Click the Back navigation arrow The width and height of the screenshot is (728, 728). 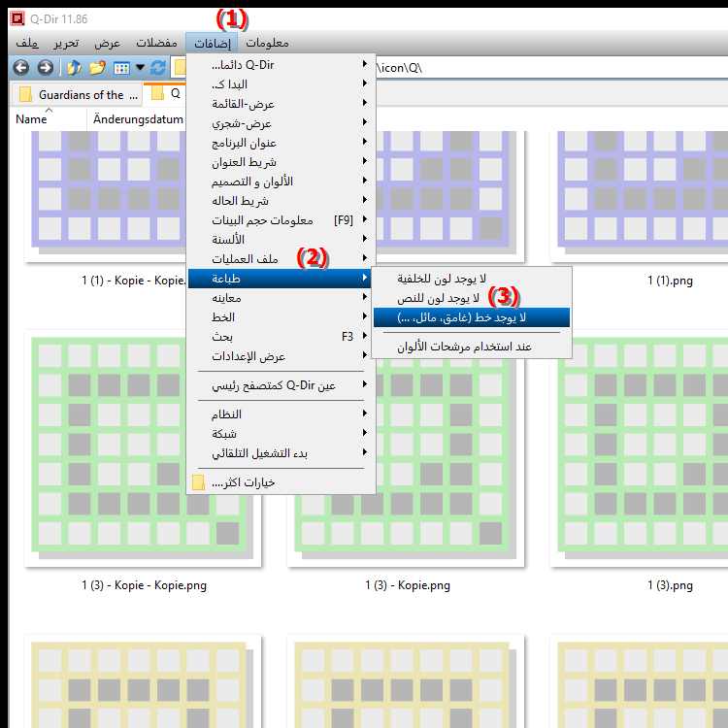(21, 68)
